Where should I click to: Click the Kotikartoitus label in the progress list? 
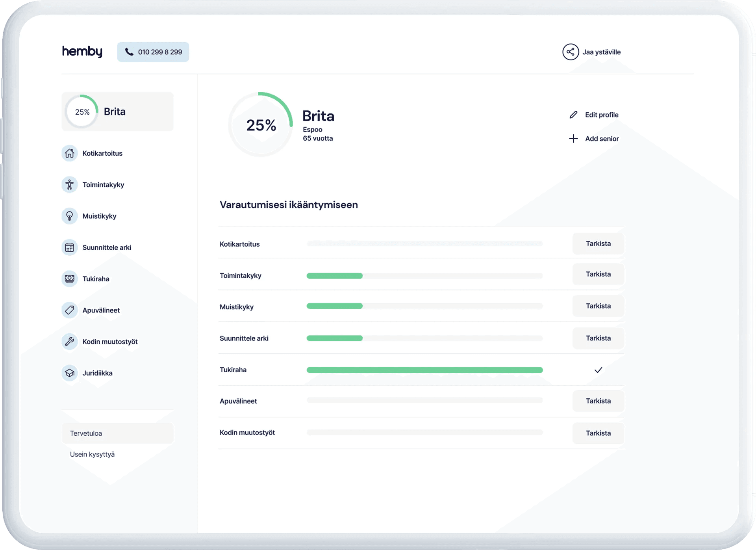click(x=239, y=244)
